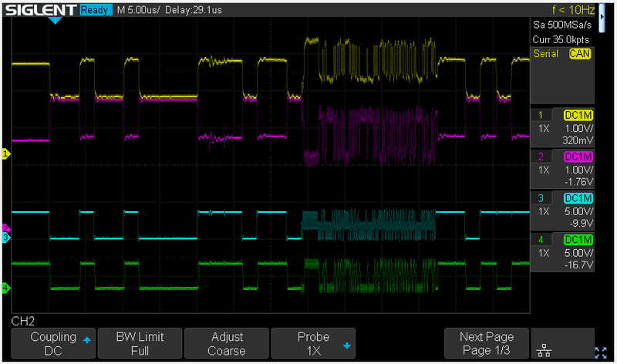This screenshot has height=364, width=617.
Task: Click channel 2 DC1M coupling badge
Action: [578, 157]
